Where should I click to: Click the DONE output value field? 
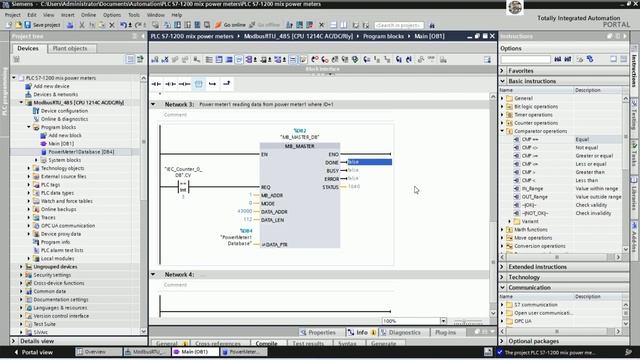tap(369, 162)
